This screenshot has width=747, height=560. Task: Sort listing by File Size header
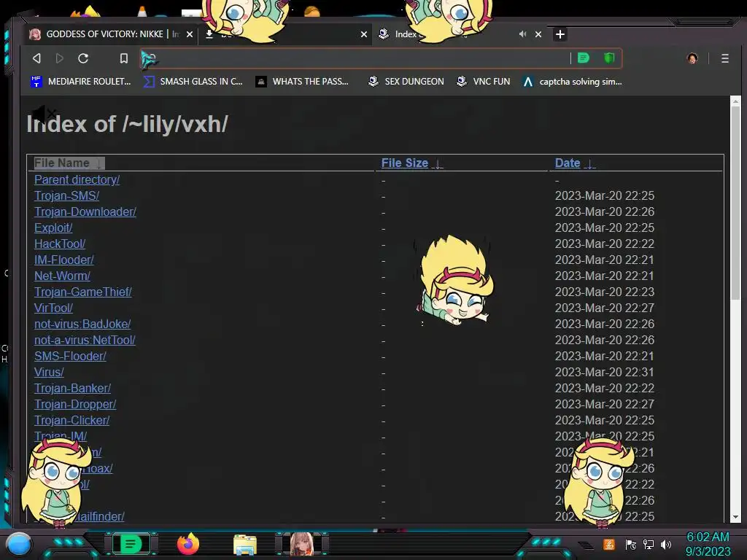411,163
